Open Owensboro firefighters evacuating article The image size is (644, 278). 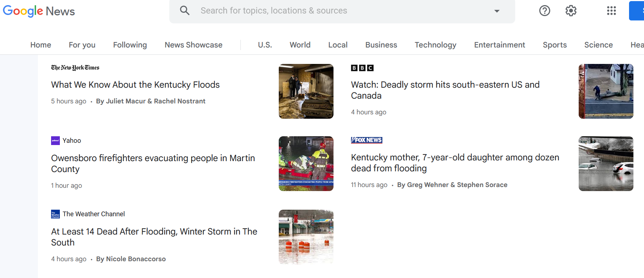tap(153, 164)
